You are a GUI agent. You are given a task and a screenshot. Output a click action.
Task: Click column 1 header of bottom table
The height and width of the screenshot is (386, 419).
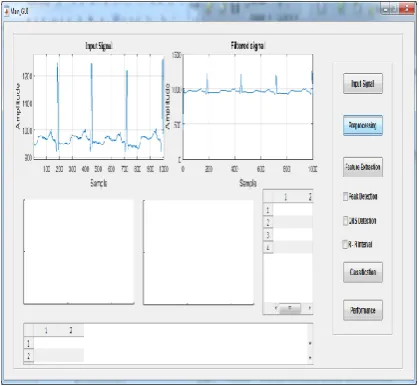point(46,330)
